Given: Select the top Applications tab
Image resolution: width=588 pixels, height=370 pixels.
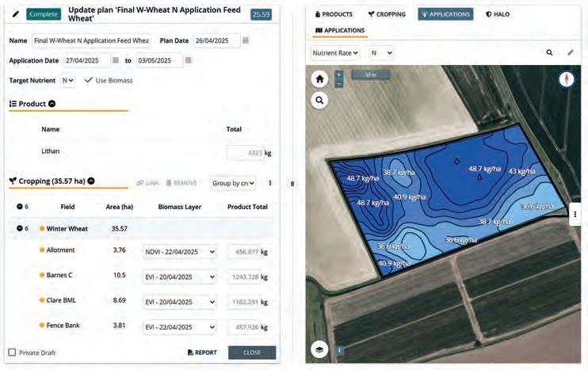Looking at the screenshot, I should (445, 14).
